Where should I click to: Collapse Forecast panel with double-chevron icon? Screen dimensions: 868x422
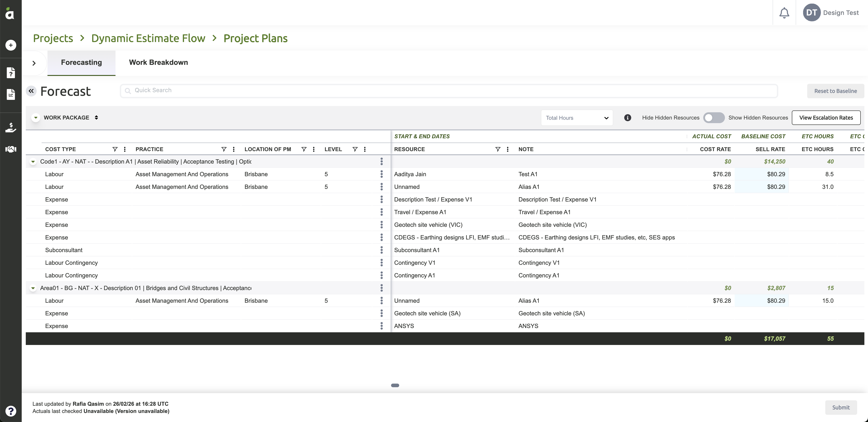coord(31,91)
